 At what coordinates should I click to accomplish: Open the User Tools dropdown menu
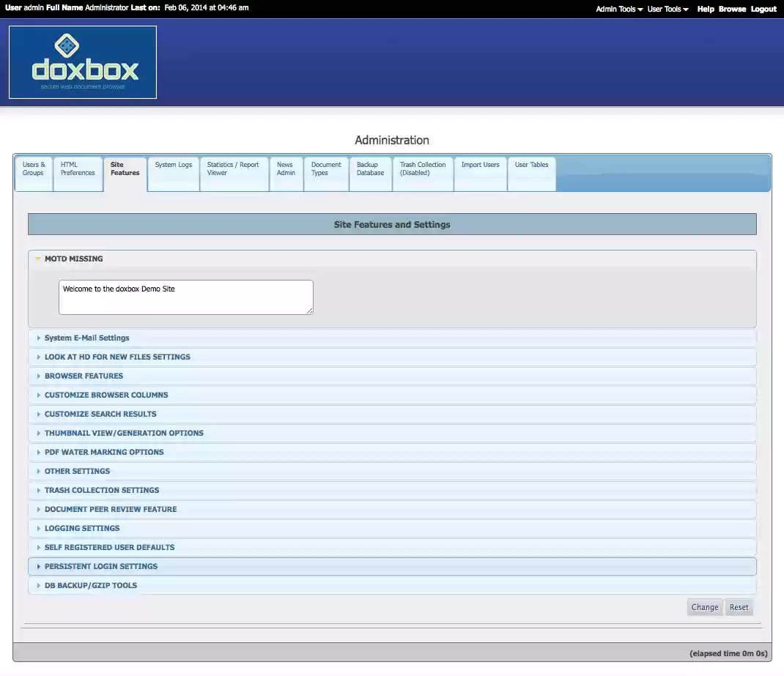667,9
